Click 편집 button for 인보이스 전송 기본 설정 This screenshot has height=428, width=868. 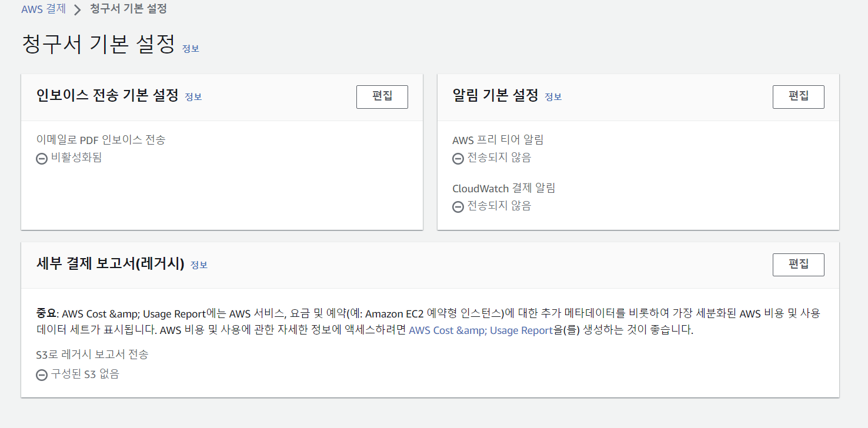click(x=382, y=96)
